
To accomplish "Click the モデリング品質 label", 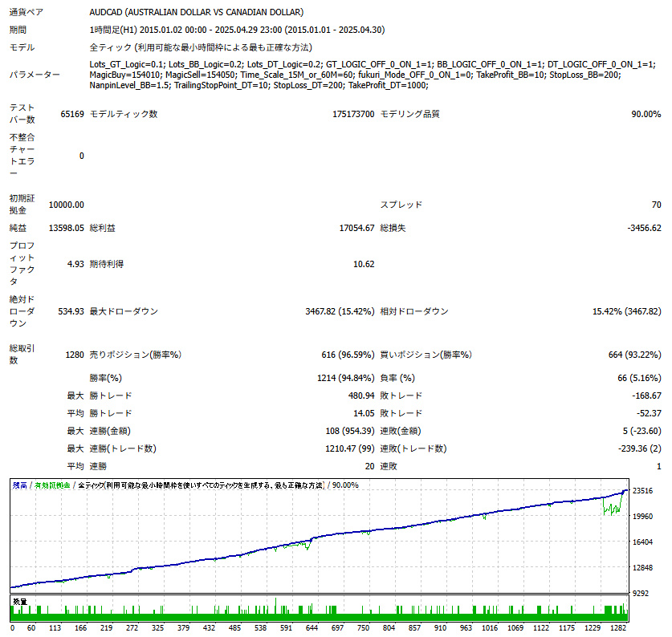I will pyautogui.click(x=410, y=114).
